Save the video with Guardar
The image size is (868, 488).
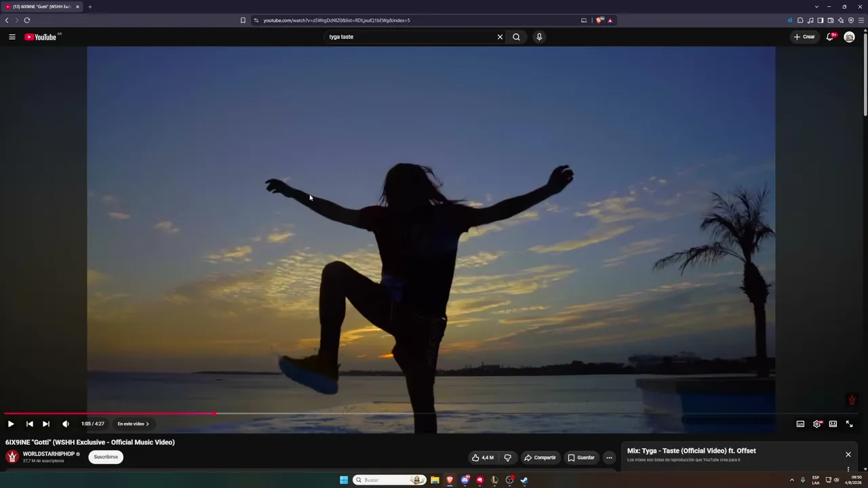[x=581, y=457]
